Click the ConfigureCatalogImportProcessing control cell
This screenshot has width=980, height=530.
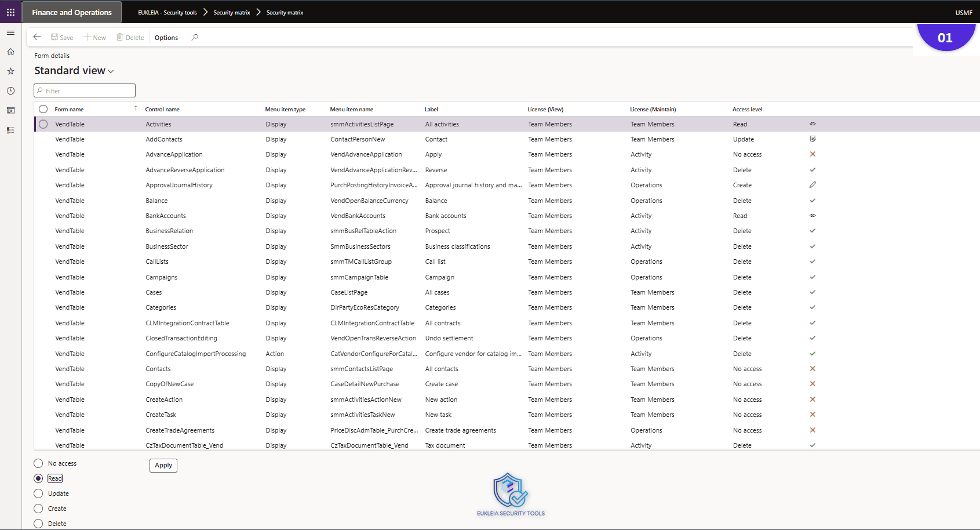[196, 354]
